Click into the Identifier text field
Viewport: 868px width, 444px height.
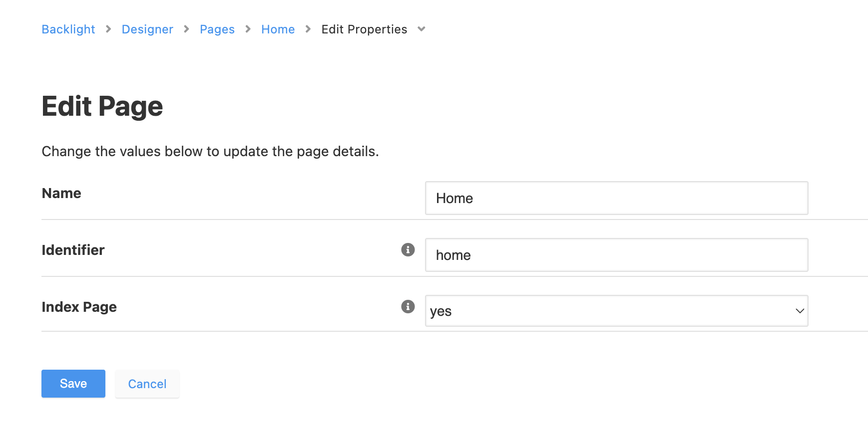[x=616, y=255]
